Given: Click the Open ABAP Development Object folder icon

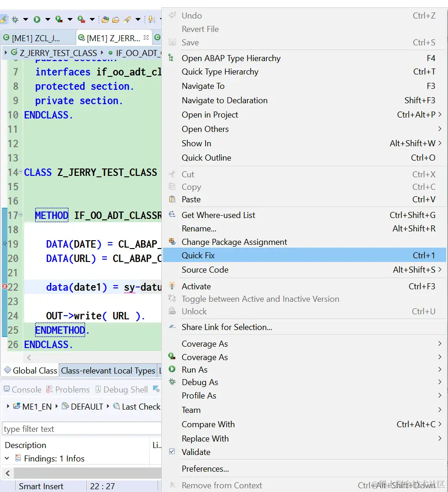Looking at the screenshot, I should pos(105,19).
